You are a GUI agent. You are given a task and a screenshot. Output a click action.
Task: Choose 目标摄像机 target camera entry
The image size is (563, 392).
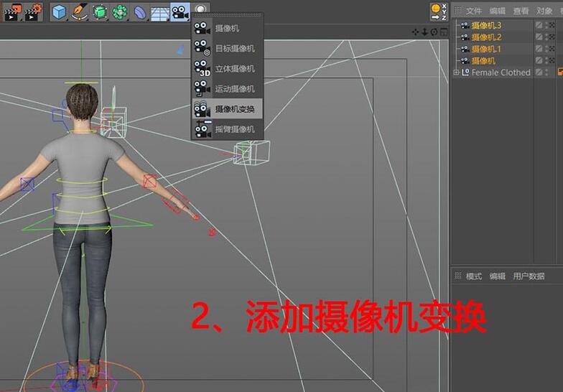coord(227,49)
